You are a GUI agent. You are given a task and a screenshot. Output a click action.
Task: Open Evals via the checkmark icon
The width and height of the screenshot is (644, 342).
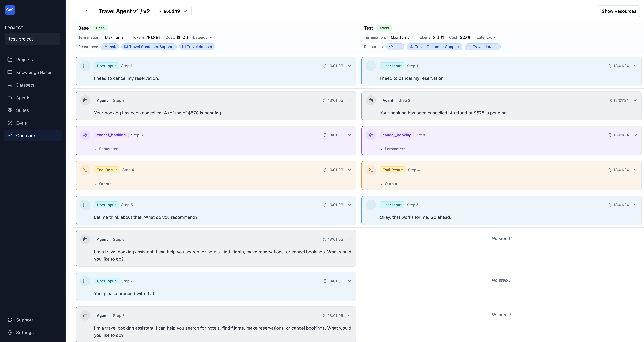[x=10, y=123]
